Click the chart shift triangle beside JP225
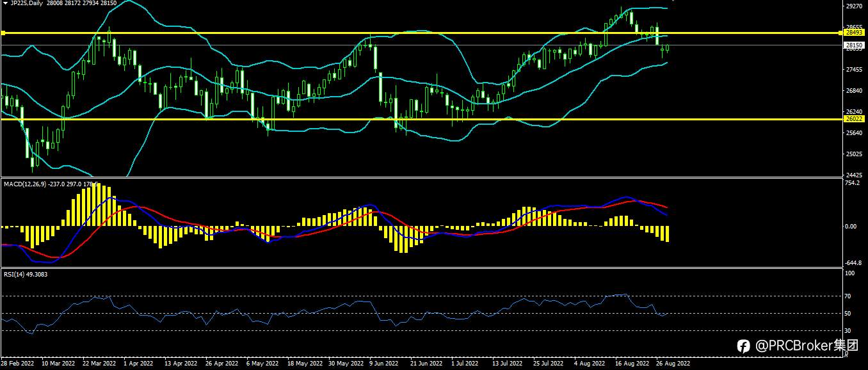The width and height of the screenshot is (868, 370). (x=6, y=3)
